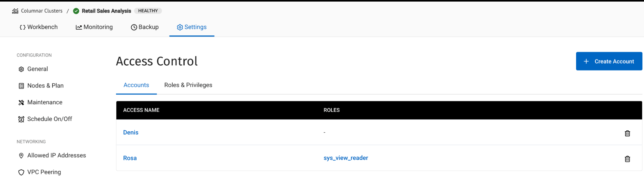Click the General gear icon in sidebar
The width and height of the screenshot is (644, 177).
tap(21, 69)
